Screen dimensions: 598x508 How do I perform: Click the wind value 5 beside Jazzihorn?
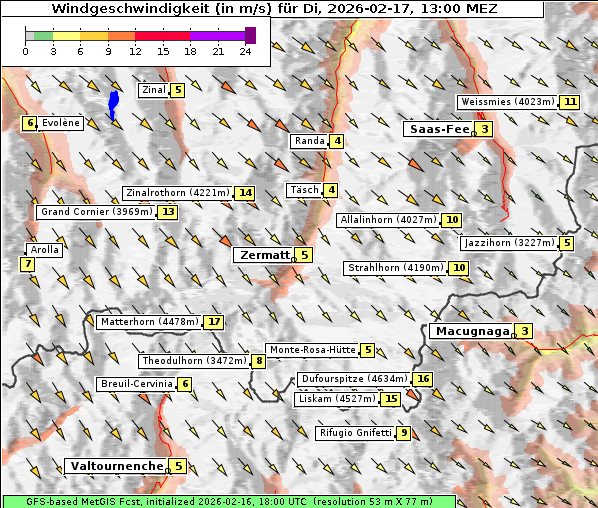tap(567, 243)
